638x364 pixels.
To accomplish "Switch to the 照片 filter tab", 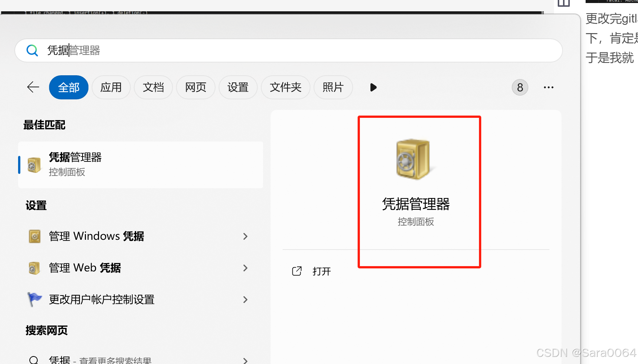I will pyautogui.click(x=333, y=87).
